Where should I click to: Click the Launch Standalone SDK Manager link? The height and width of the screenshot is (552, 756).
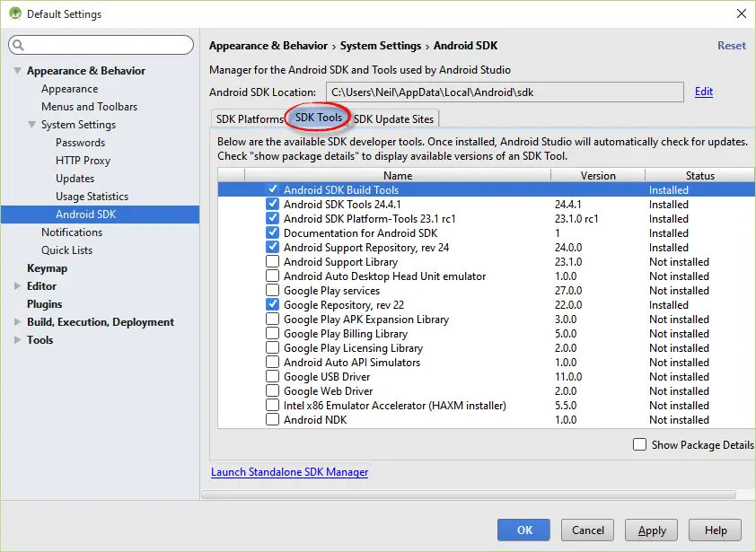(289, 472)
